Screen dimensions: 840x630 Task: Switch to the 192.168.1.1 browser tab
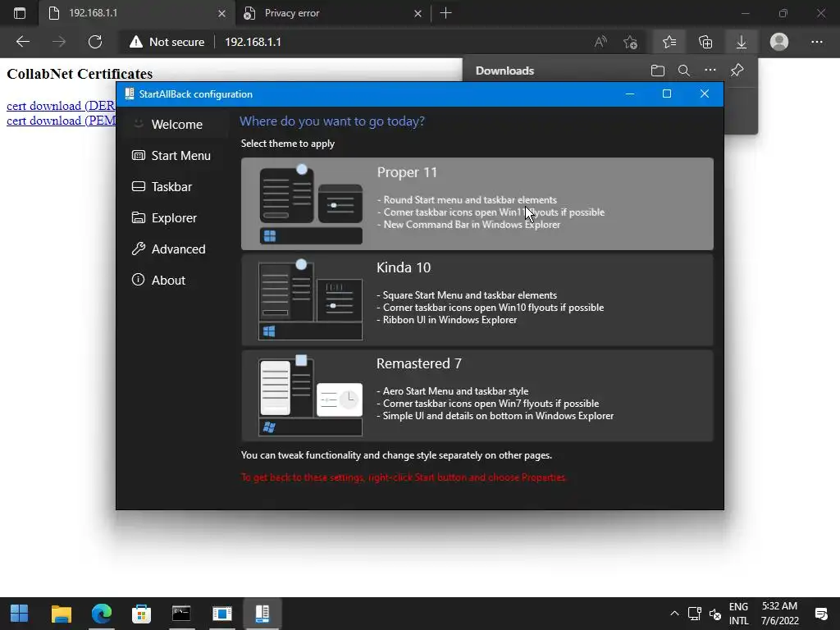[137, 13]
